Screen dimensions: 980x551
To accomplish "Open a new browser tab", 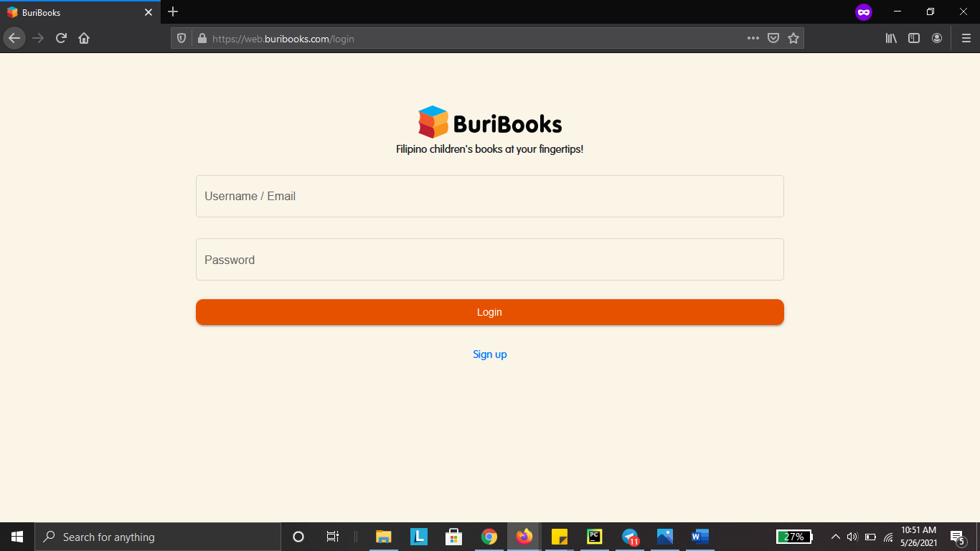I will coord(173,12).
